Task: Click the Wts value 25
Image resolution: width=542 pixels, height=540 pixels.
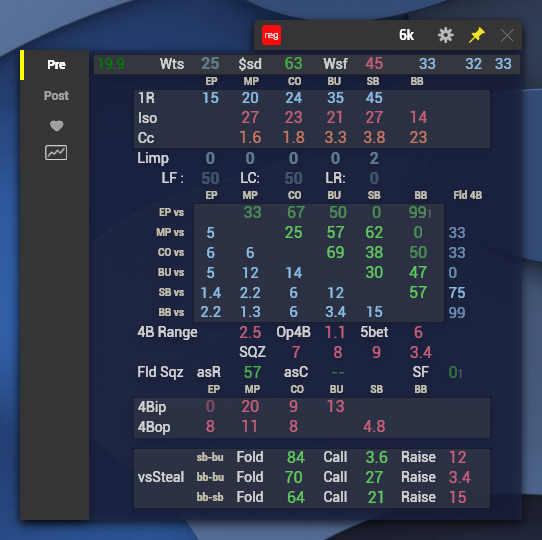Action: (x=210, y=64)
